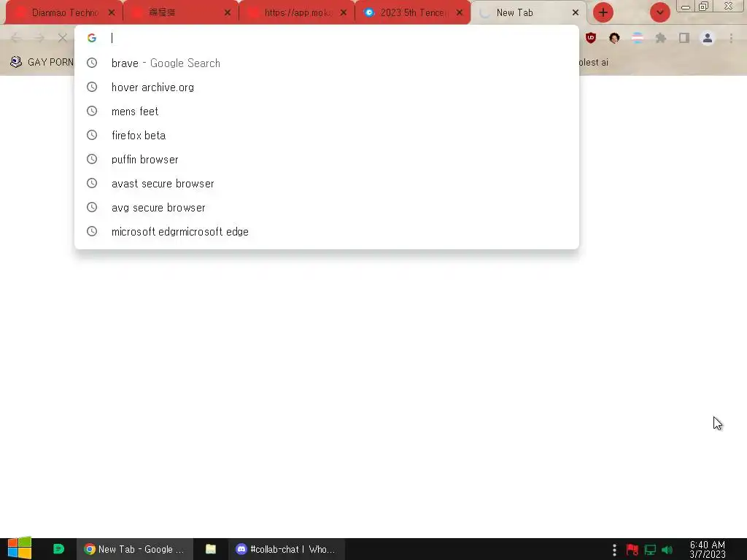Close the New Tab tab
This screenshot has height=560, width=747.
coord(576,13)
